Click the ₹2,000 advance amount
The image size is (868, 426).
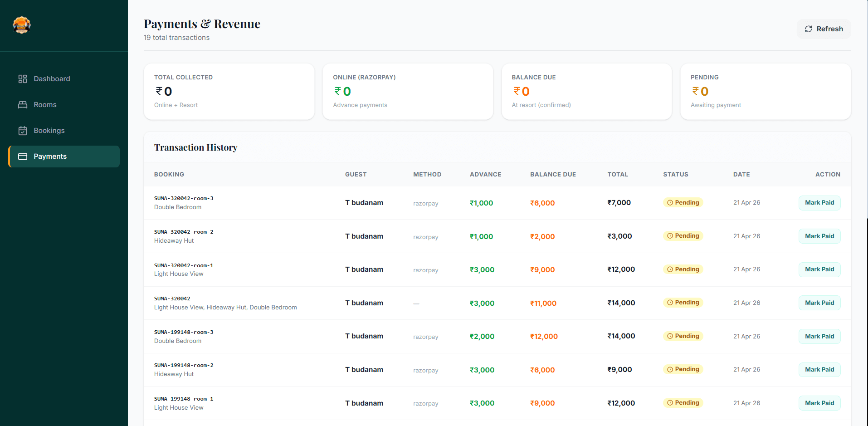pyautogui.click(x=482, y=336)
